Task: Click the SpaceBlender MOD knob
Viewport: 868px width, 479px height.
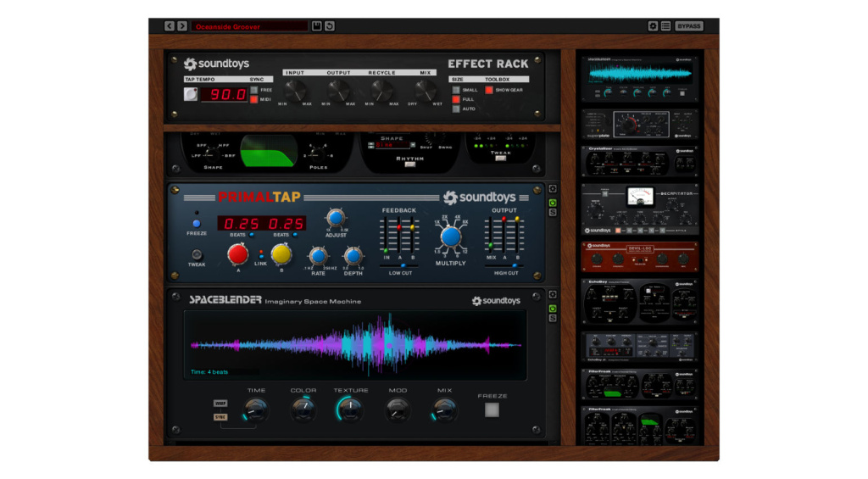Action: coord(398,410)
